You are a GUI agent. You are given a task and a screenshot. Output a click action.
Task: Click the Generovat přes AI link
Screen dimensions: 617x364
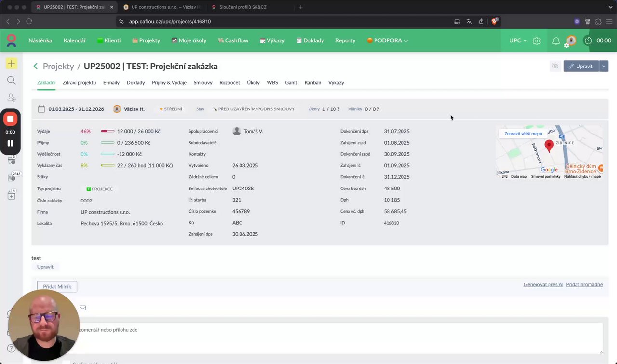click(543, 285)
